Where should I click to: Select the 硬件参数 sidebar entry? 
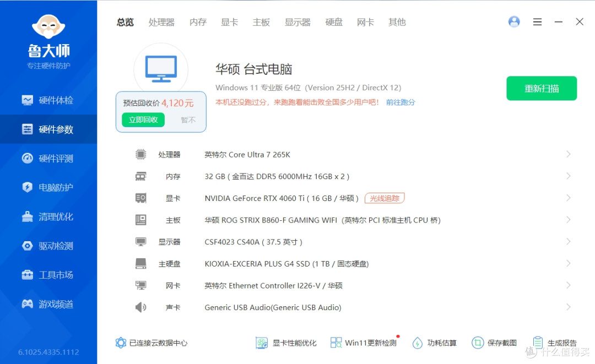click(48, 129)
